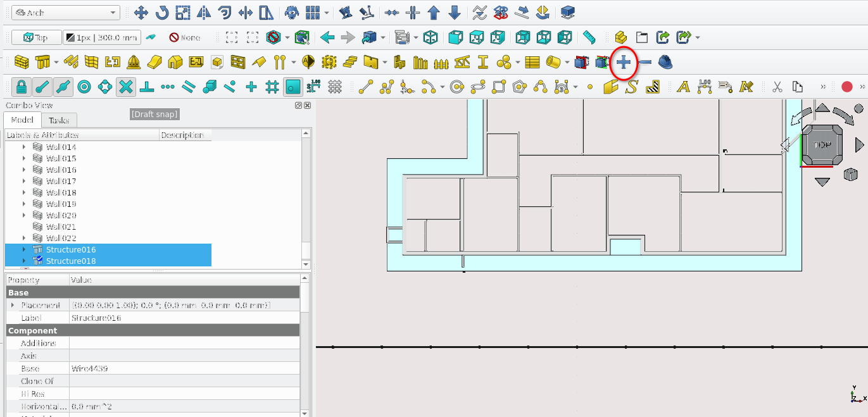Toggle snap to intersection (X icon)

pyautogui.click(x=126, y=87)
